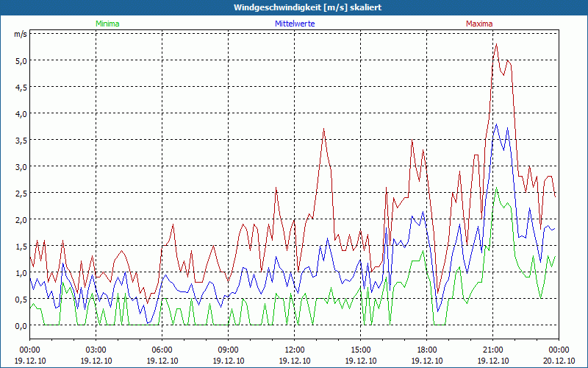Click the 03:00 time axis label
Screen dimensions: 588x368
tap(96, 350)
